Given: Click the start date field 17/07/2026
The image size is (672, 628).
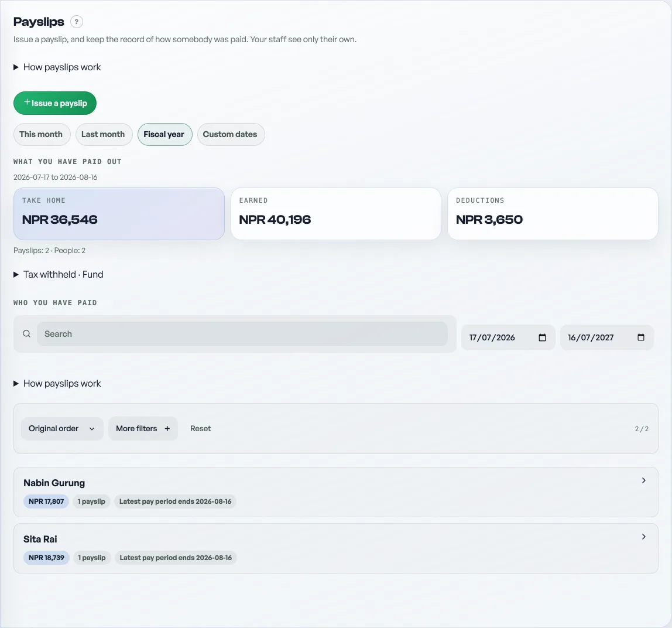Looking at the screenshot, I should coord(508,337).
